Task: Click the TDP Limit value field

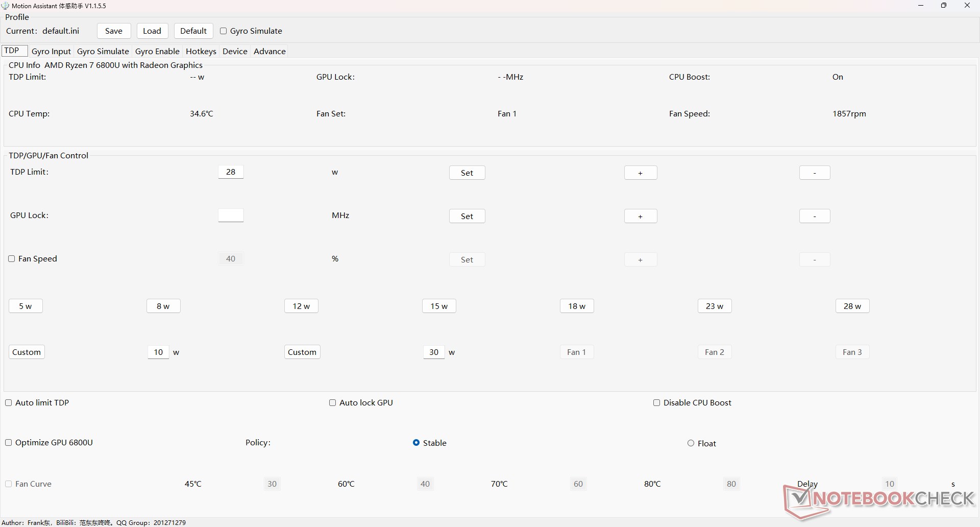Action: pos(231,172)
